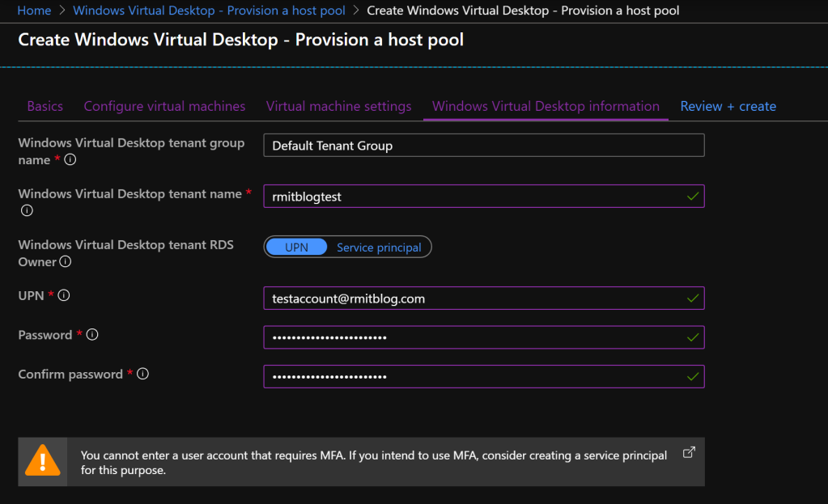The image size is (828, 504).
Task: Open info icon next to Confirm password
Action: [143, 375]
